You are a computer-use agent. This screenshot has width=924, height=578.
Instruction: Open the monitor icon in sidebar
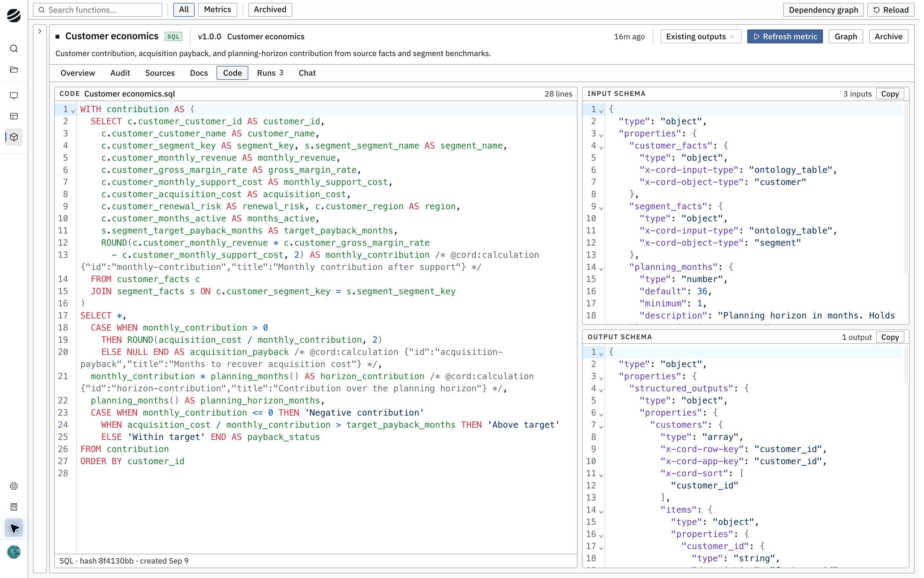click(14, 96)
